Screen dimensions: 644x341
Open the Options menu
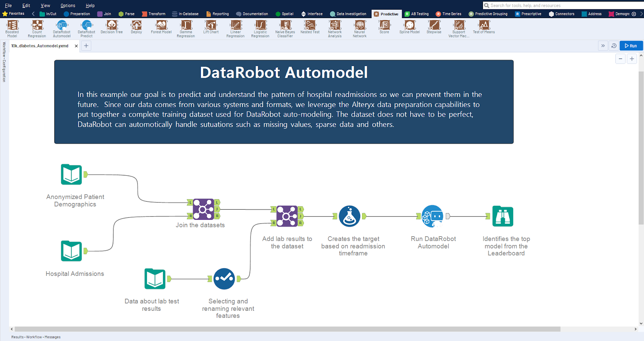pos(68,6)
